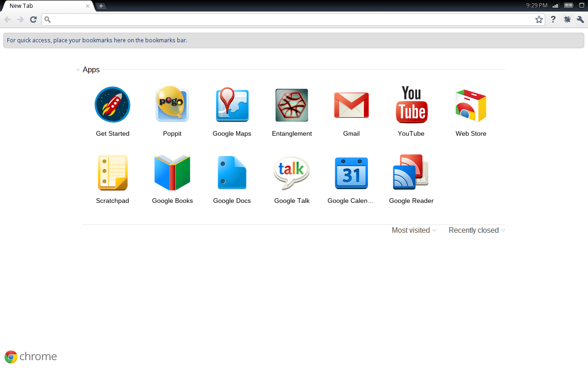Expand the Most visited section
The height and width of the screenshot is (368, 588).
(414, 230)
